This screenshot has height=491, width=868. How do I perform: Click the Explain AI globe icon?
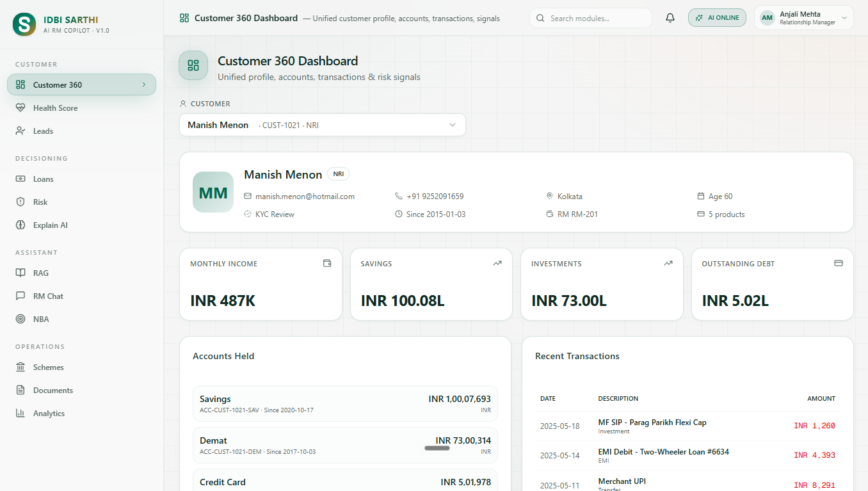pos(20,225)
